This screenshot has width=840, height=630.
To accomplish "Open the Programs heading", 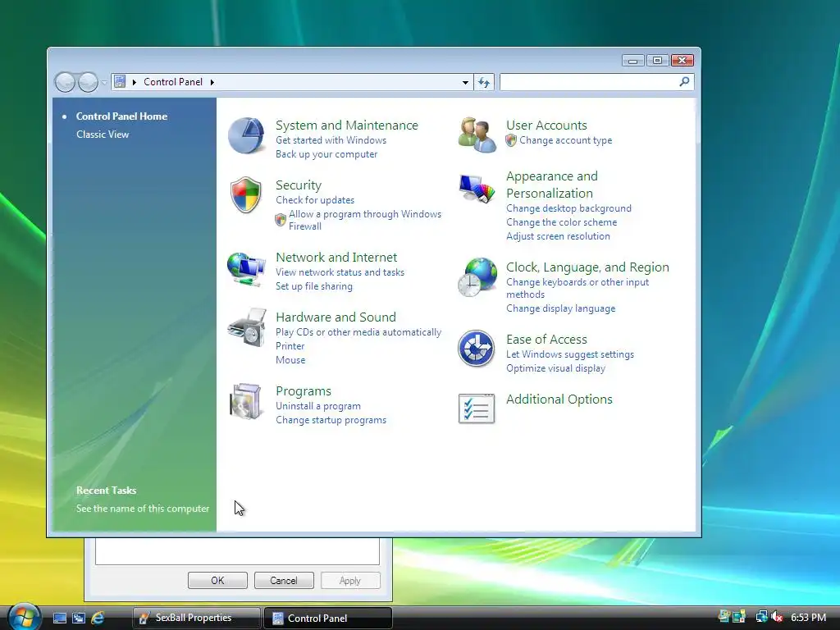I will pos(304,391).
